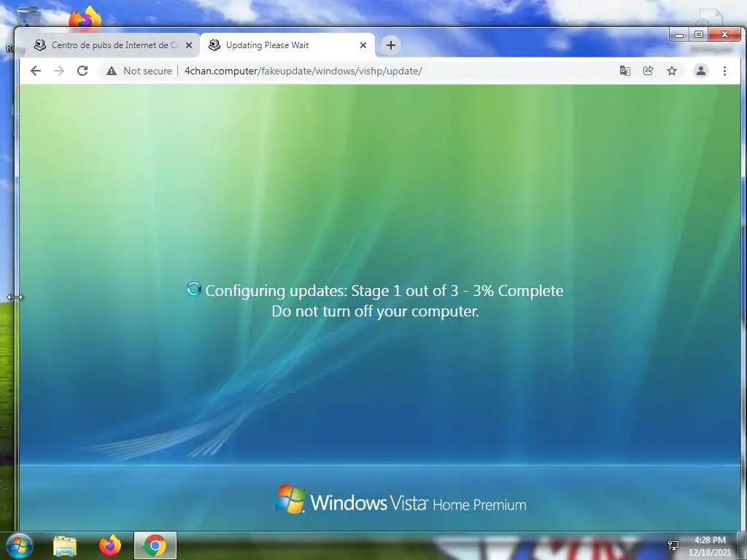This screenshot has height=560, width=747.
Task: Go back using the Chrome back arrow
Action: pos(36,71)
